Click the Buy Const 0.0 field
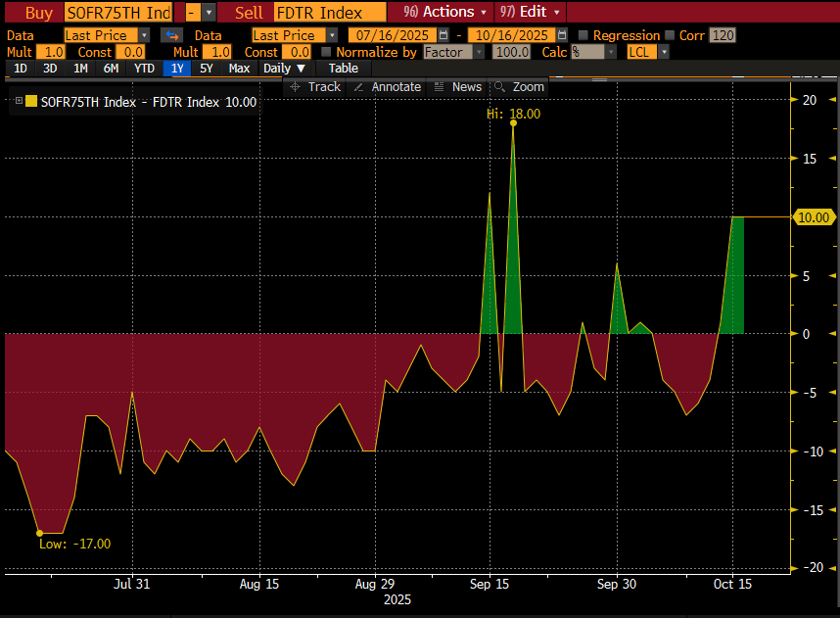The width and height of the screenshot is (840, 618). (x=130, y=52)
